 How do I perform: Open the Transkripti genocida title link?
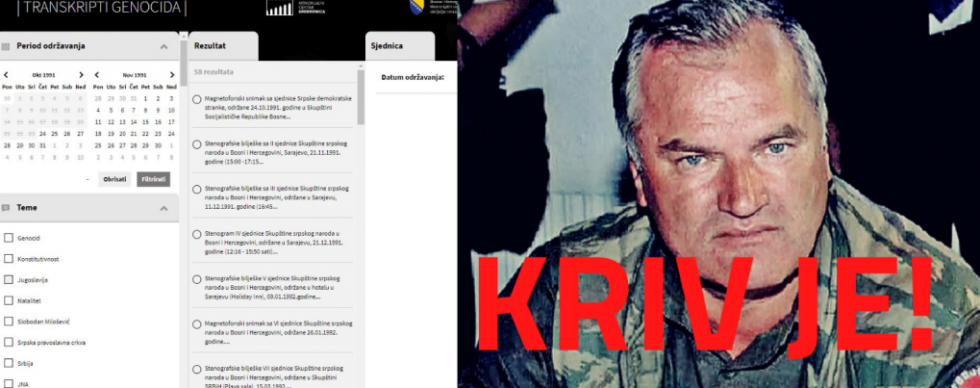(x=101, y=8)
